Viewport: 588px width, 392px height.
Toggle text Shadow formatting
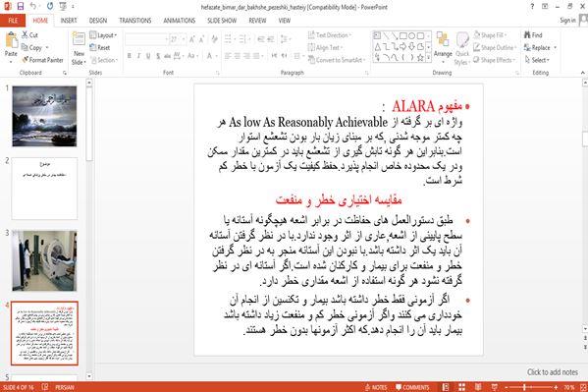(158, 56)
